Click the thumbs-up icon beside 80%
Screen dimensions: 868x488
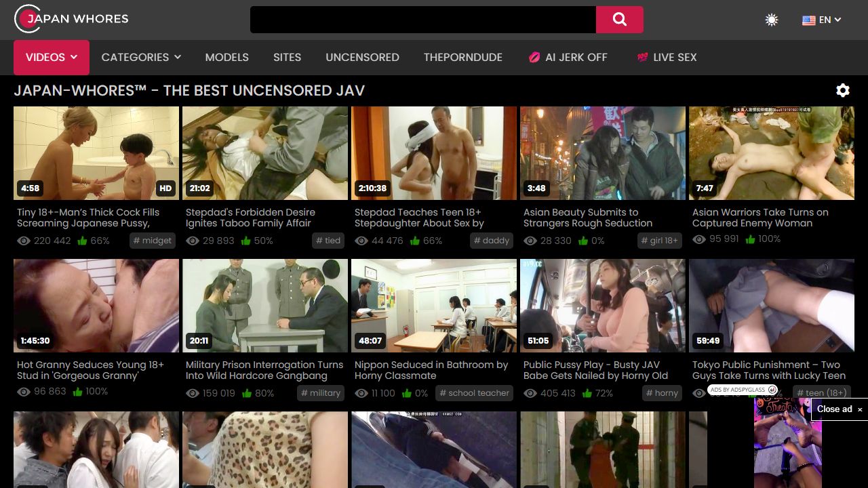(x=247, y=393)
